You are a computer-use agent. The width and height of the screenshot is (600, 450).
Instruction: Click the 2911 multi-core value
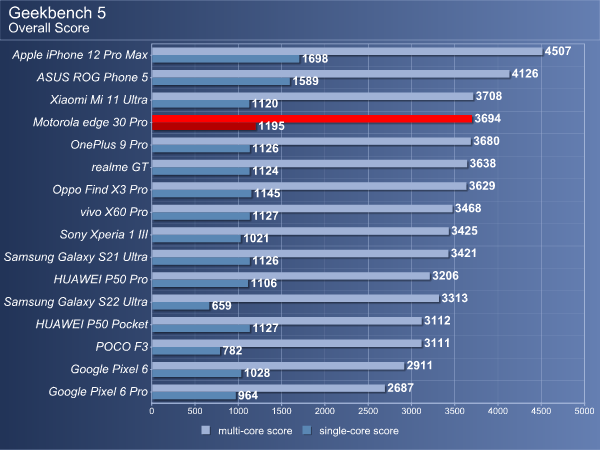[x=419, y=365]
